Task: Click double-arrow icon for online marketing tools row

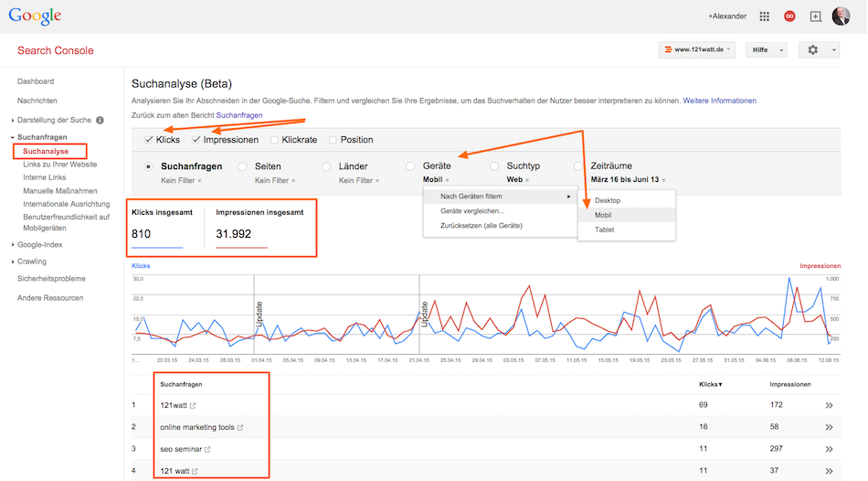Action: tap(829, 427)
